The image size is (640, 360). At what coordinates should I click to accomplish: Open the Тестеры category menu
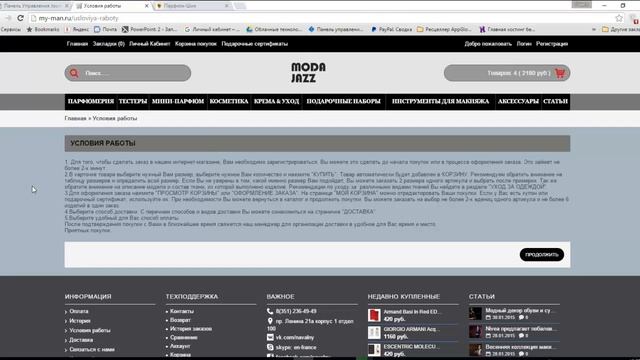pos(133,102)
